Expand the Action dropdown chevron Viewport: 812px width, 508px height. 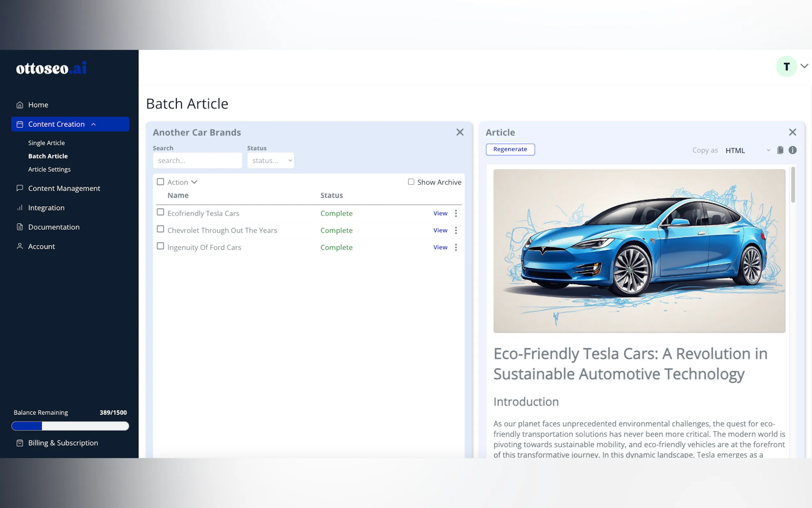coord(194,182)
